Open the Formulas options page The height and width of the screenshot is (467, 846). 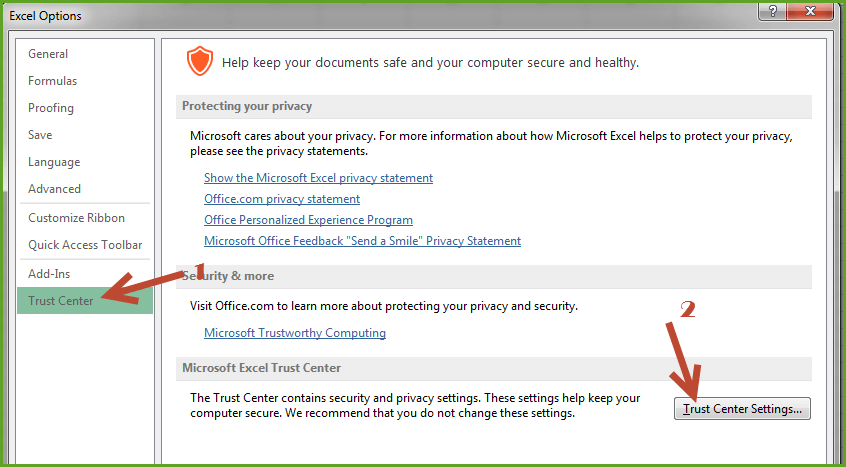(52, 81)
